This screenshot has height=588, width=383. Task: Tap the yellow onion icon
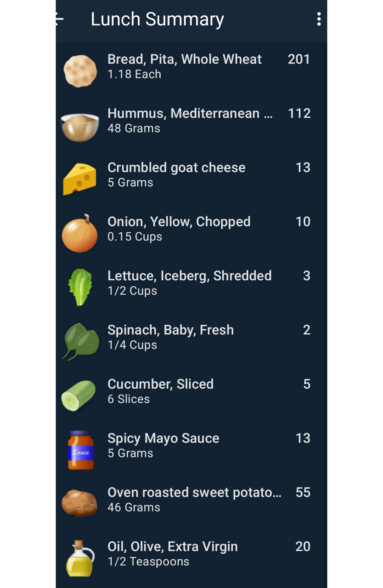click(x=80, y=233)
